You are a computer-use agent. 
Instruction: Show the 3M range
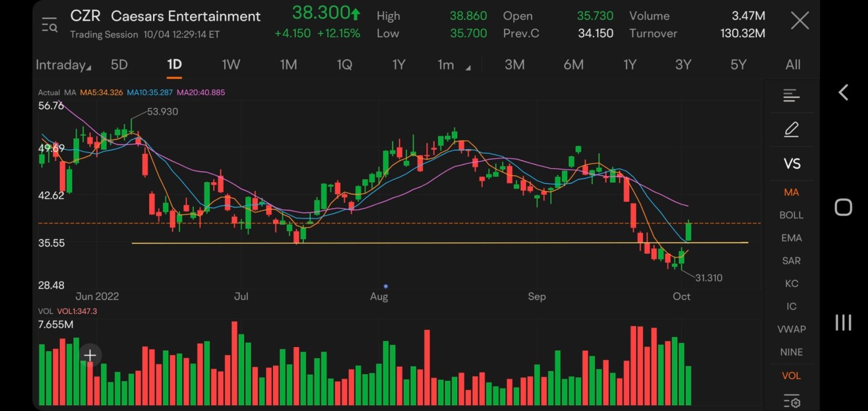click(x=515, y=65)
